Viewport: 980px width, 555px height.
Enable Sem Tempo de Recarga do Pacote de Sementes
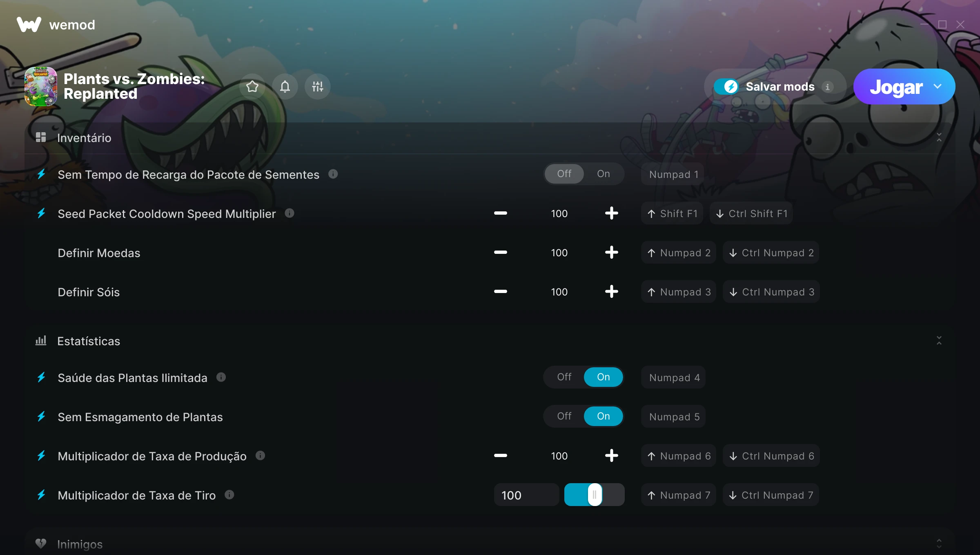pyautogui.click(x=603, y=174)
